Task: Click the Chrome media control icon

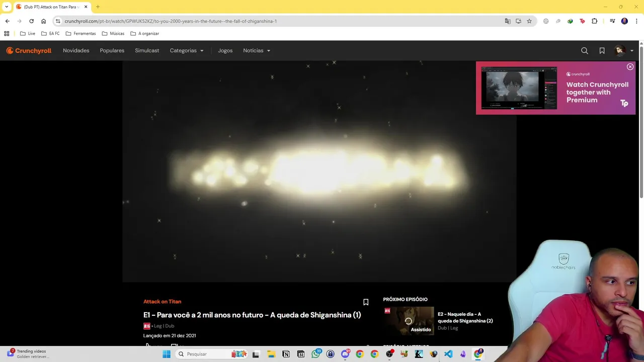Action: pos(612,21)
